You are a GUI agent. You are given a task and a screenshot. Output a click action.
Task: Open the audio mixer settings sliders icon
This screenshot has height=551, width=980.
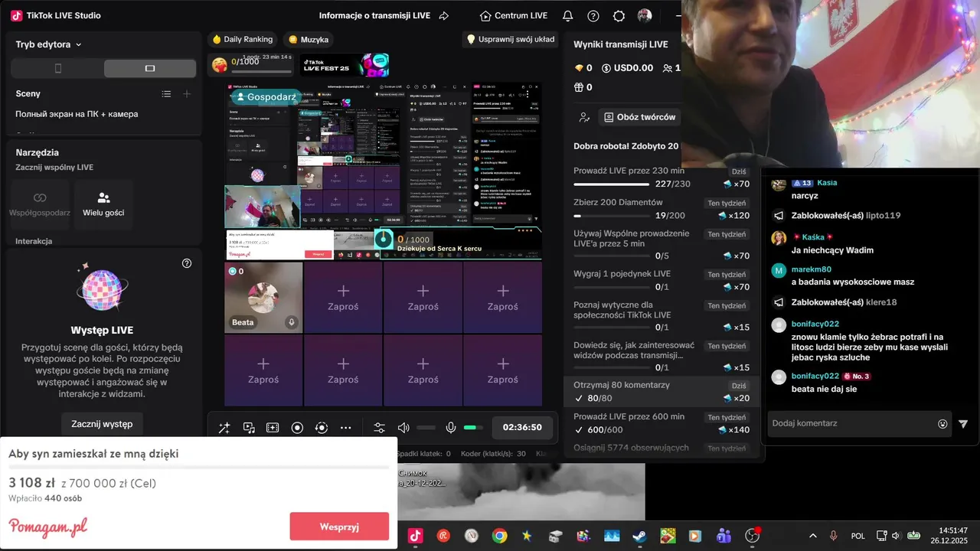point(379,428)
